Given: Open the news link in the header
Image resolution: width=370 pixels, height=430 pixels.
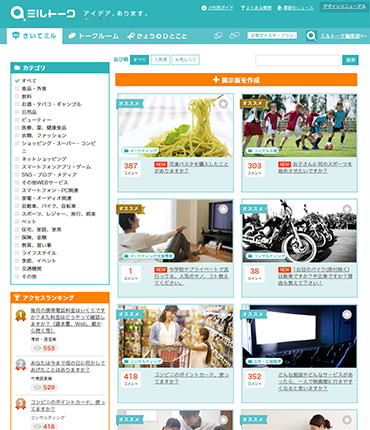Looking at the screenshot, I should pyautogui.click(x=295, y=8).
